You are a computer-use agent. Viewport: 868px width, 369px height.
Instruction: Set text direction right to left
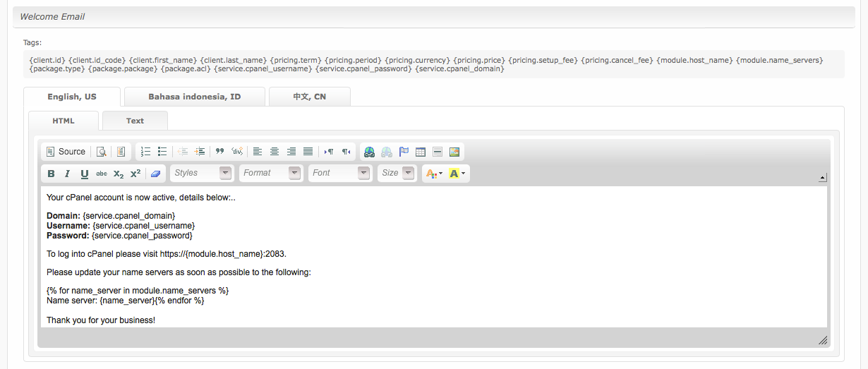pos(346,152)
